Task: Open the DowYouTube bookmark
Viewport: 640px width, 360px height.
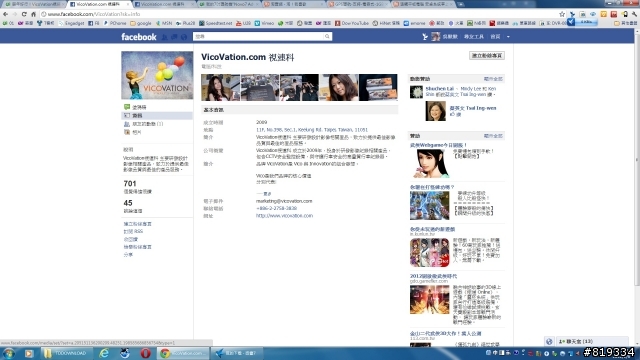Action: coord(352,23)
